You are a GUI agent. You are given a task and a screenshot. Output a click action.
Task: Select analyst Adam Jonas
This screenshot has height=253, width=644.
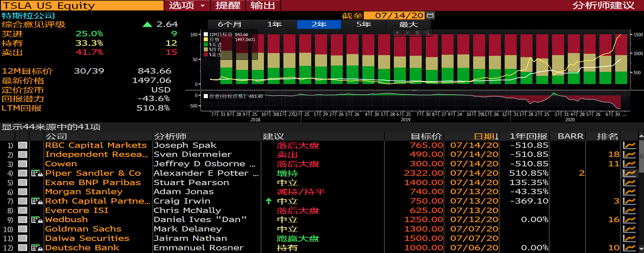click(184, 192)
